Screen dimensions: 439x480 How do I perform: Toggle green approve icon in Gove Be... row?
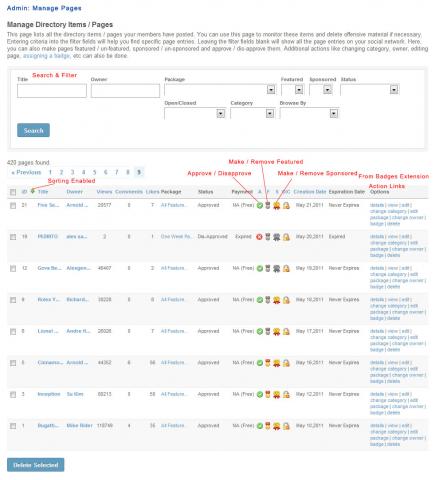click(x=260, y=268)
